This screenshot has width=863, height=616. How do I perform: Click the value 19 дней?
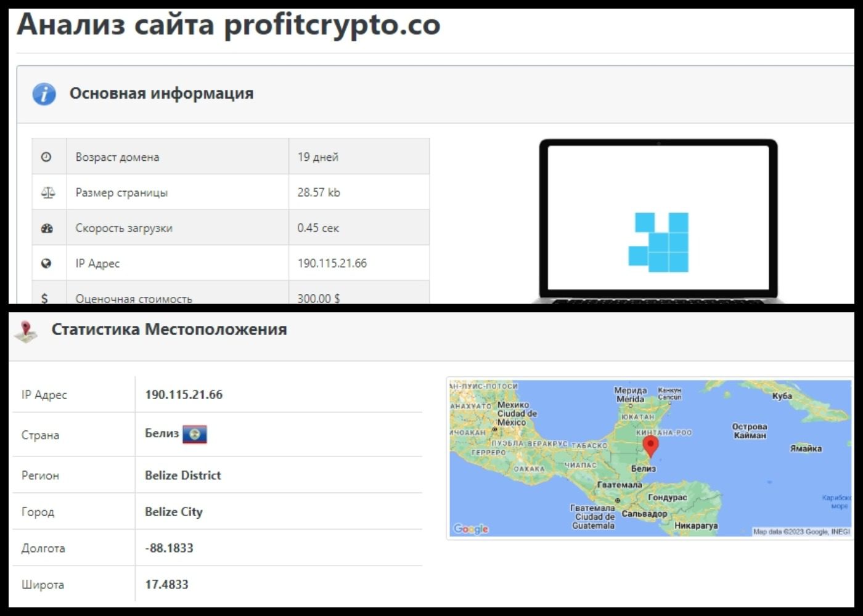[x=318, y=157]
